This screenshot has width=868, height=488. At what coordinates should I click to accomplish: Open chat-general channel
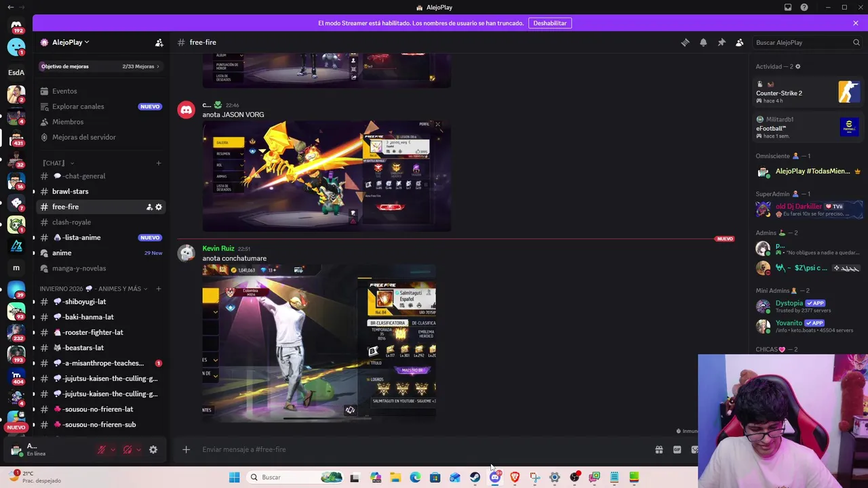coord(100,176)
